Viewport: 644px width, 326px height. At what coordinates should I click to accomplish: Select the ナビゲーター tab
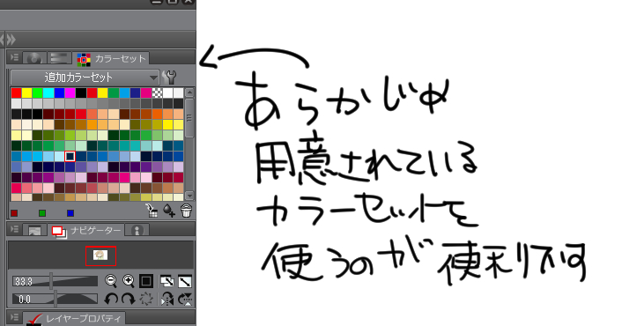[85, 230]
